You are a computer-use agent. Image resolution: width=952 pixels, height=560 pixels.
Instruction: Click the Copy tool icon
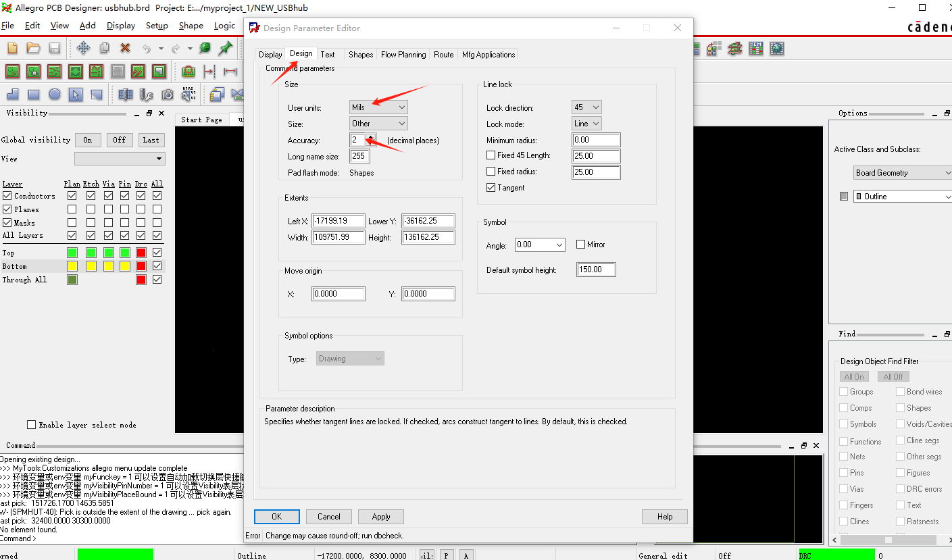(105, 48)
